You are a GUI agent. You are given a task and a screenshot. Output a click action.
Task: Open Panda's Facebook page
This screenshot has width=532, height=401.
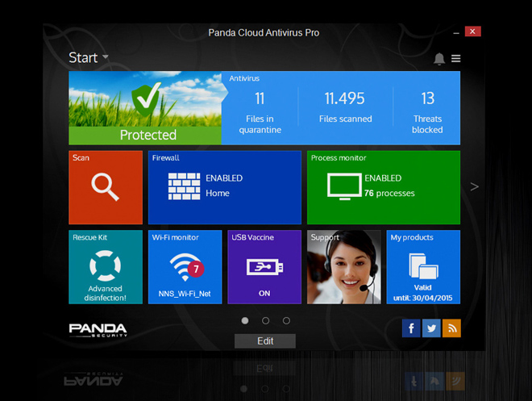pyautogui.click(x=411, y=328)
